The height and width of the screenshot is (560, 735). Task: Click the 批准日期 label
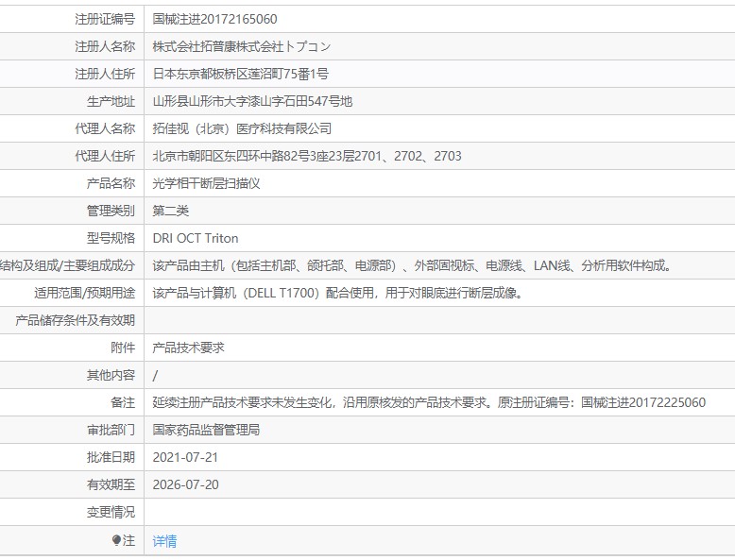tap(111, 457)
